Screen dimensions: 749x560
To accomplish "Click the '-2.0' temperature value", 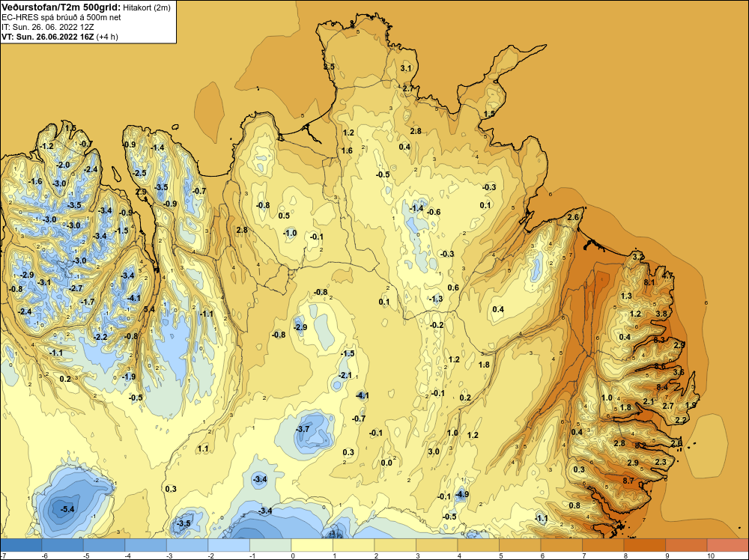I will (x=63, y=165).
